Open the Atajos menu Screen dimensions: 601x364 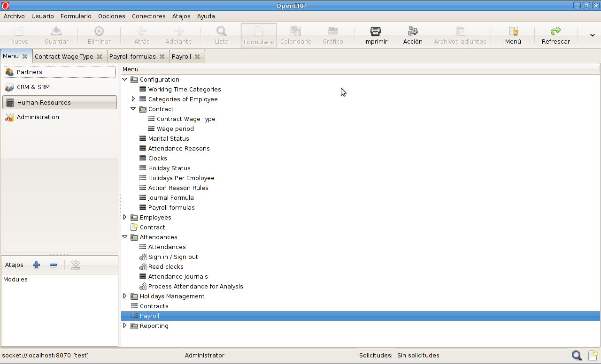point(181,16)
